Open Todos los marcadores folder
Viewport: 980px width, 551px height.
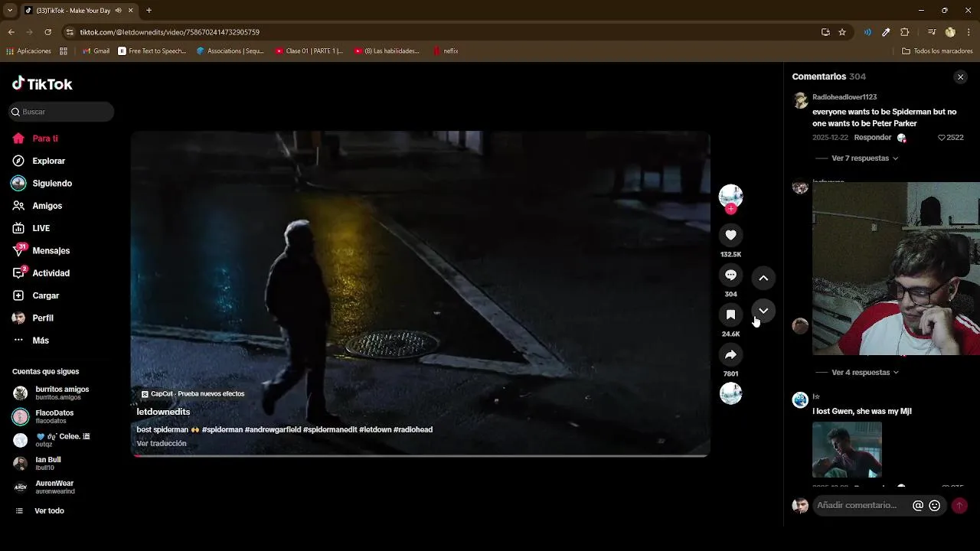pos(937,51)
